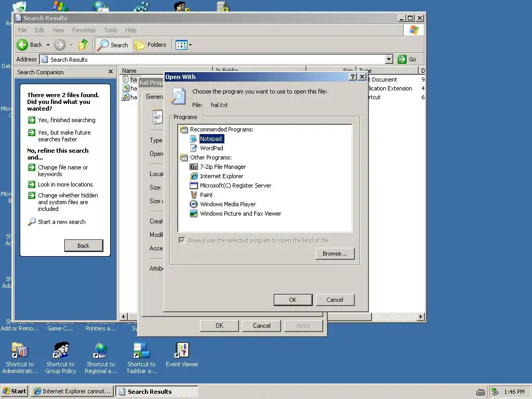The image size is (532, 399).
Task: Open Event Viewer desktop icon
Action: click(x=182, y=354)
